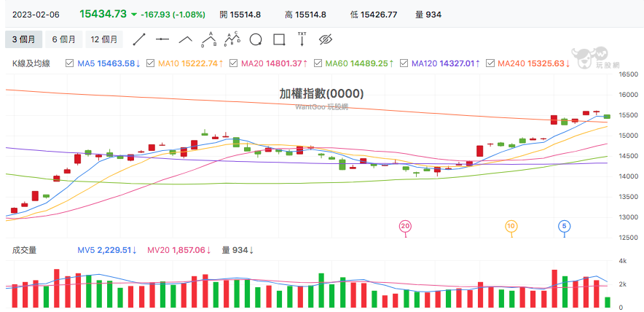Switch to the 3 個月 range tab

coord(23,39)
